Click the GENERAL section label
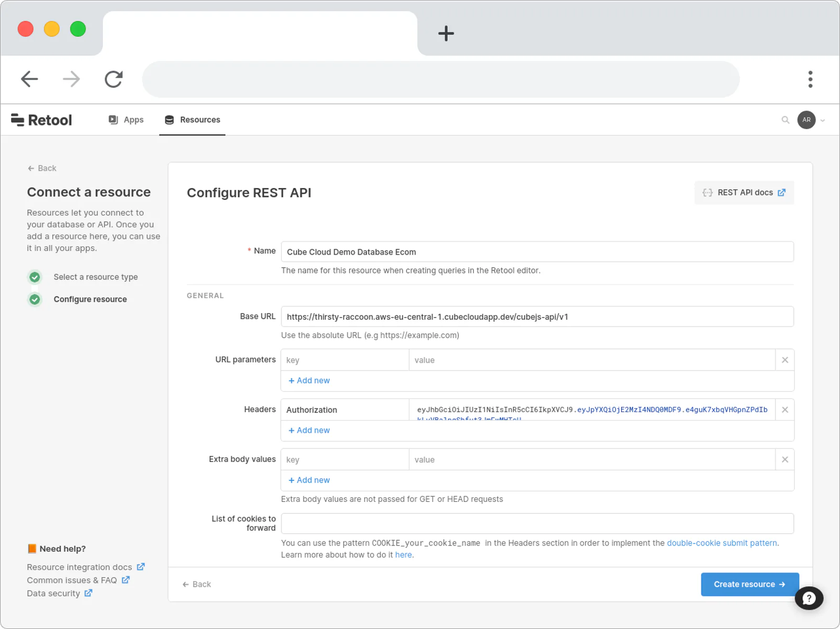840x629 pixels. tap(205, 296)
